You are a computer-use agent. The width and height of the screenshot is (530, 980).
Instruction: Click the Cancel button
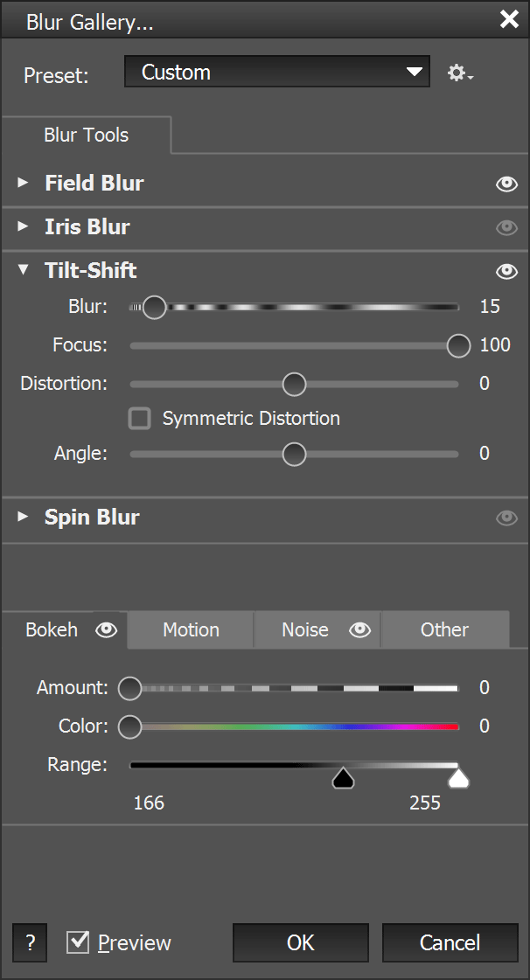point(450,942)
